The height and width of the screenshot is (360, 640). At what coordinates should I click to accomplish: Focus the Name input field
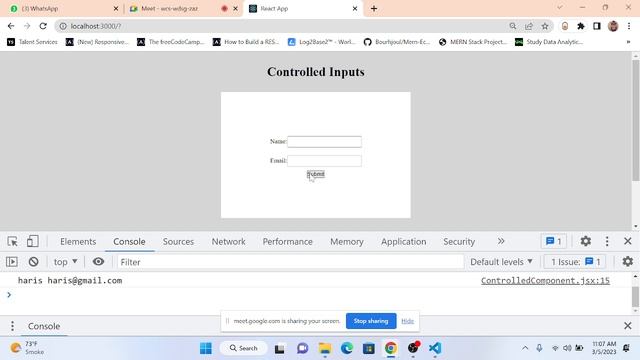[324, 142]
